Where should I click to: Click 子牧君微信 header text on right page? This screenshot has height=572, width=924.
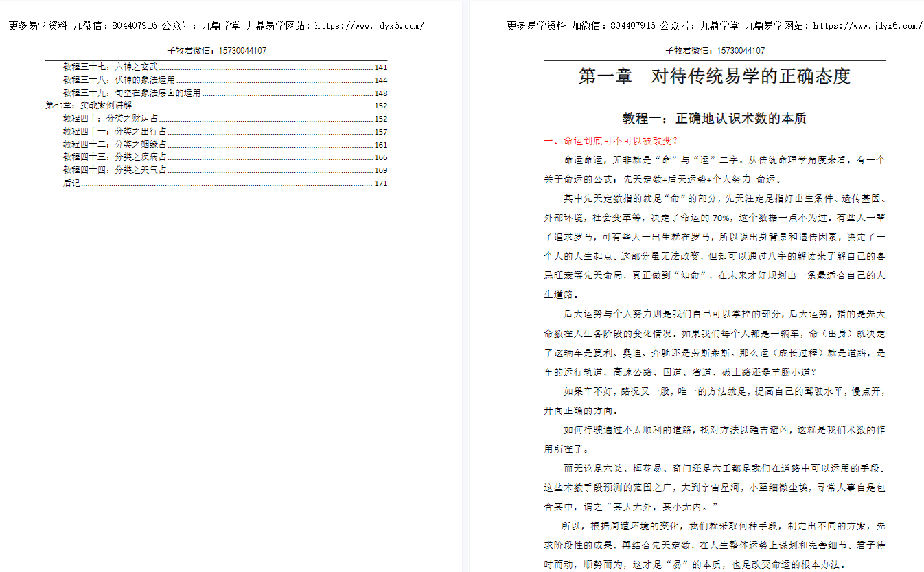click(x=715, y=51)
